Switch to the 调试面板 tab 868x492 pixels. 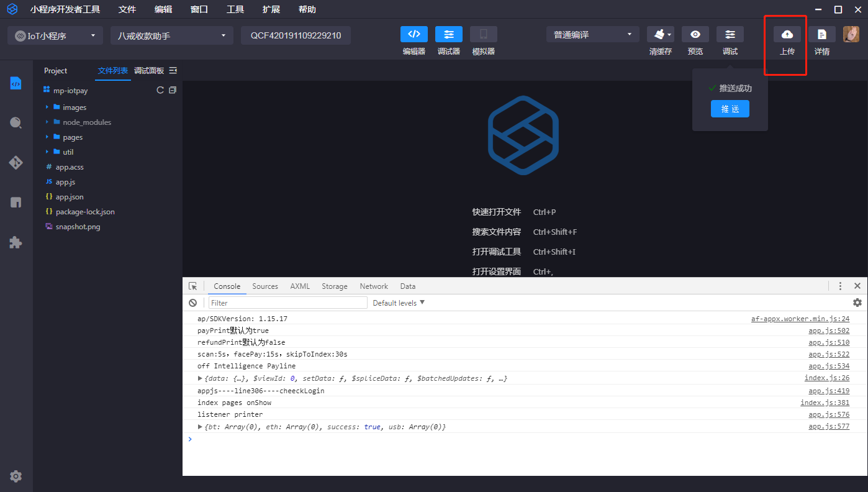pyautogui.click(x=149, y=70)
